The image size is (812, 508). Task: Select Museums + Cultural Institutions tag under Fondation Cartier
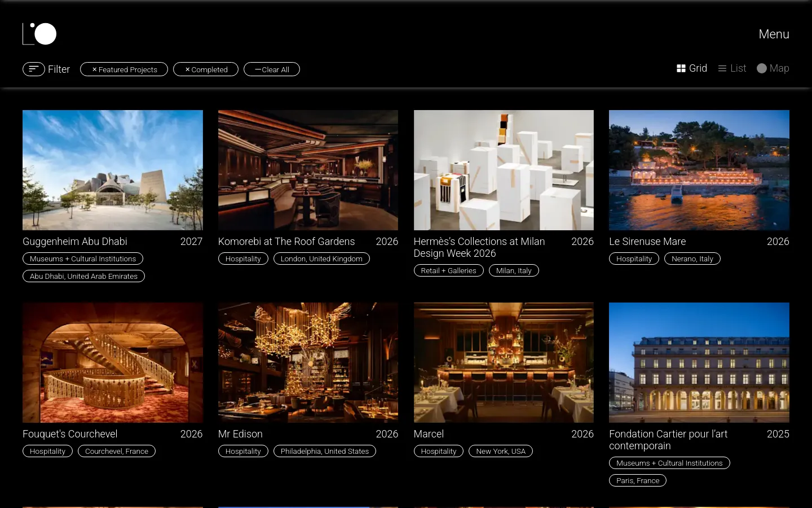coord(669,463)
